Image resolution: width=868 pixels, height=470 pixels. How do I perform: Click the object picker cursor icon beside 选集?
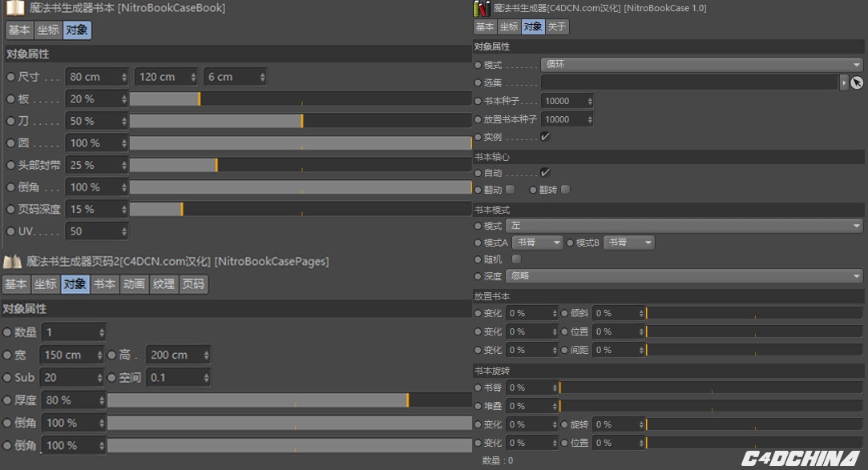[x=857, y=82]
